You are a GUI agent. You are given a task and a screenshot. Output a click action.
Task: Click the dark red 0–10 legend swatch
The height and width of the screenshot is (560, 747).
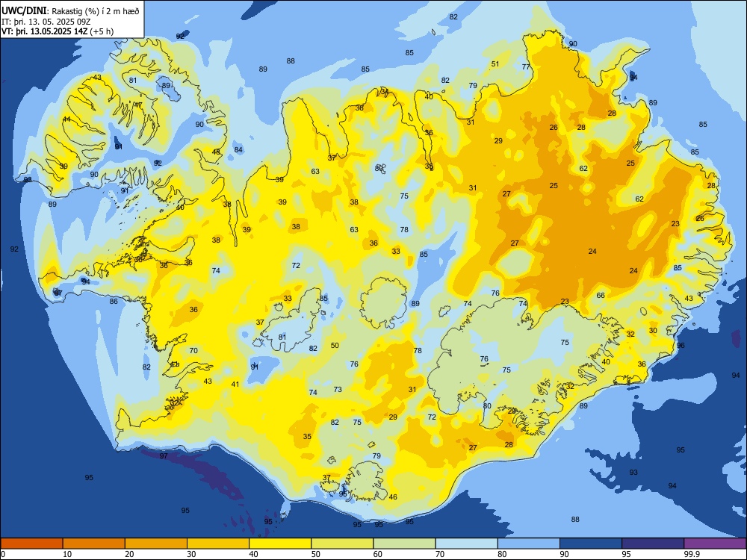pos(31,544)
